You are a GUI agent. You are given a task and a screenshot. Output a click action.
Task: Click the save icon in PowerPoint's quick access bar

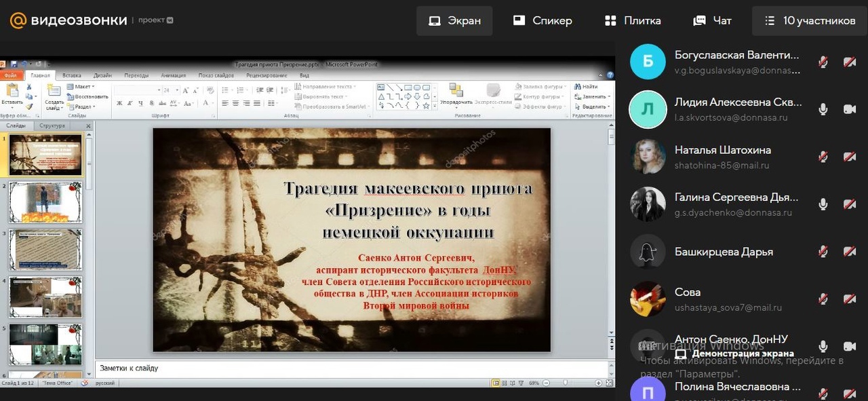(x=13, y=64)
